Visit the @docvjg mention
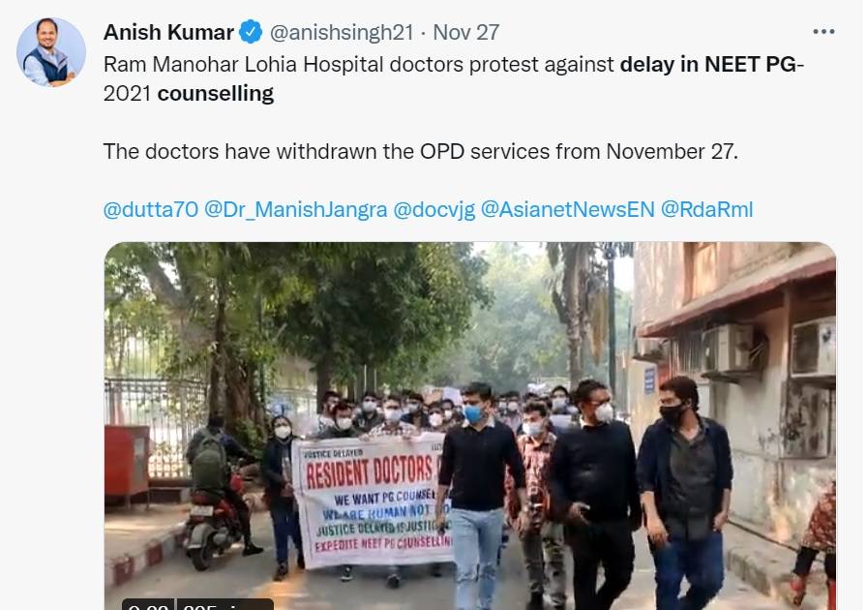Screen dimensions: 868x610 pyautogui.click(x=434, y=209)
